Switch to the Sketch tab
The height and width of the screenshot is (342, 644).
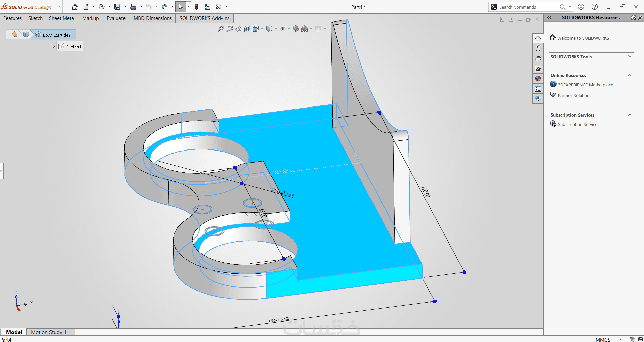point(35,18)
